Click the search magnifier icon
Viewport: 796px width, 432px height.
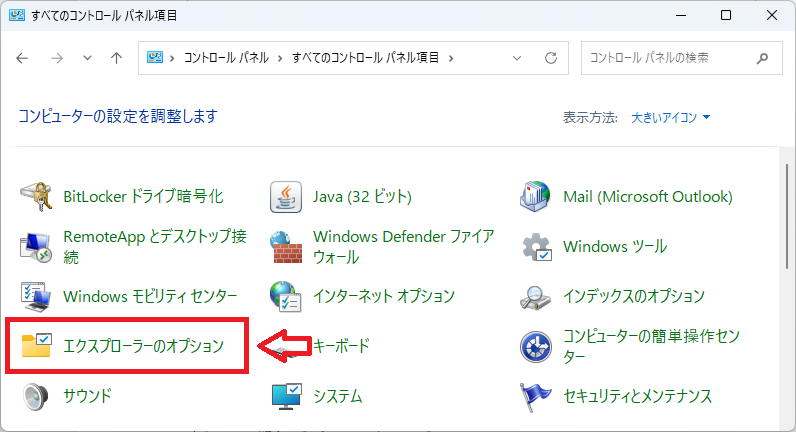tap(762, 58)
